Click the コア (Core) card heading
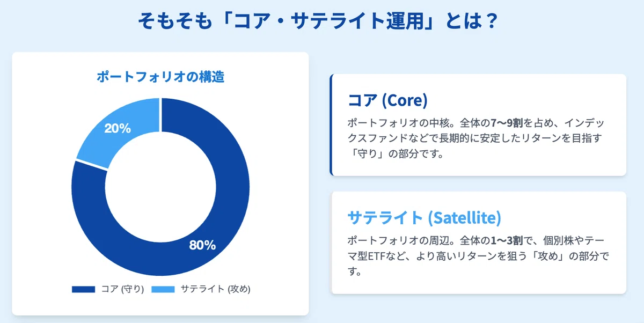Screen dimensions: 644x323 (387, 100)
